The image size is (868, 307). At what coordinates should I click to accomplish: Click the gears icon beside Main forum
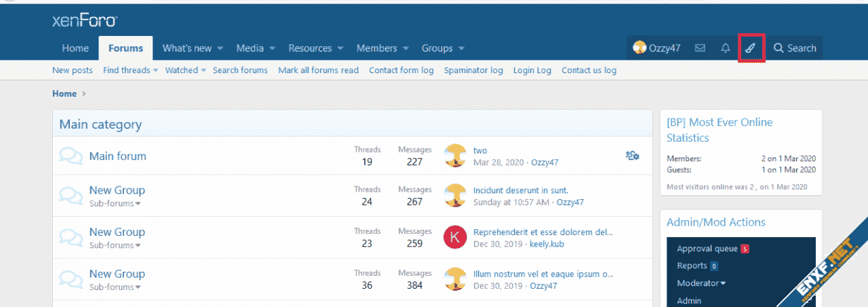(632, 156)
